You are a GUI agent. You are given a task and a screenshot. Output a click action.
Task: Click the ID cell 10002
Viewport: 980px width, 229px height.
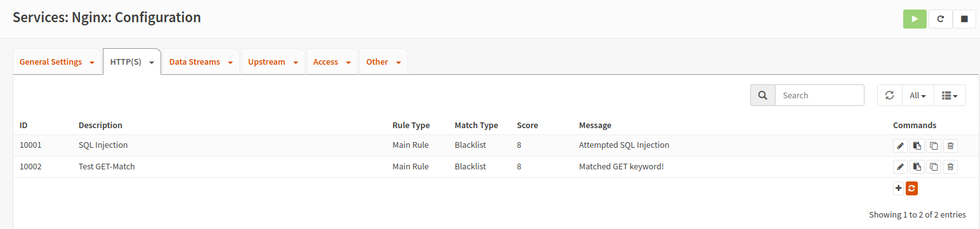30,167
